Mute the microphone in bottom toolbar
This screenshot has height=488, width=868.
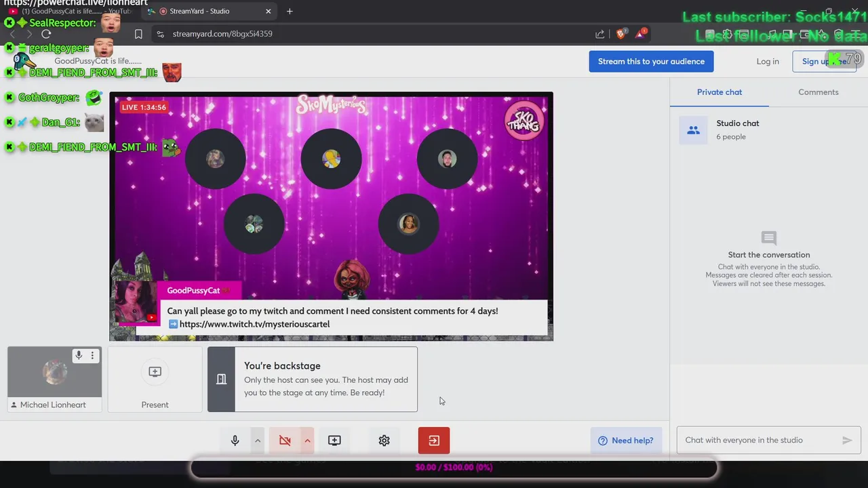(235, 441)
